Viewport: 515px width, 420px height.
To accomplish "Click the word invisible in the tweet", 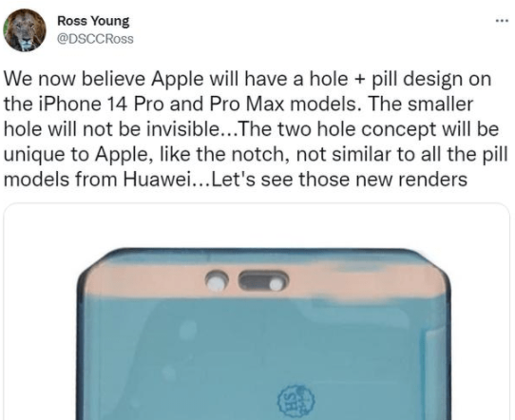I will coord(184,129).
